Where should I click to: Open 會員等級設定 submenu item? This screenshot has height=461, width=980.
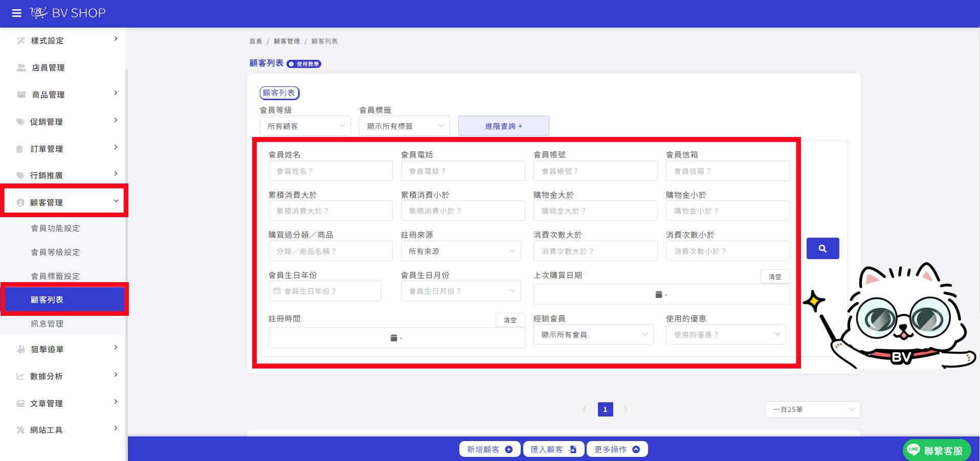56,252
